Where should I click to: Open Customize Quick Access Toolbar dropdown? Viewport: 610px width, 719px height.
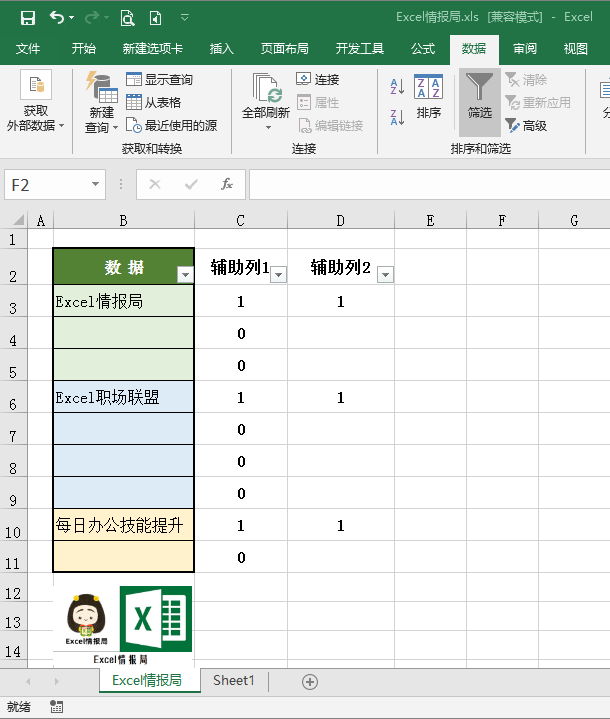click(x=185, y=18)
